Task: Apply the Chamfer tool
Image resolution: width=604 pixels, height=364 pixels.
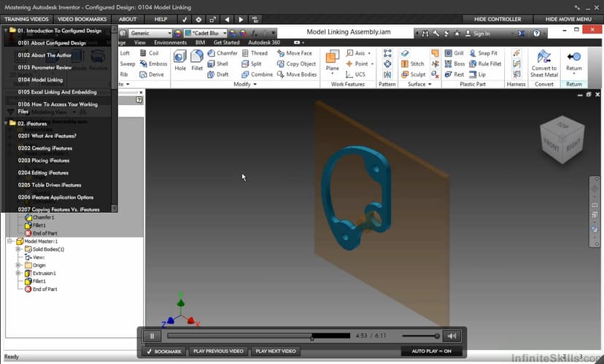Action: tap(222, 53)
